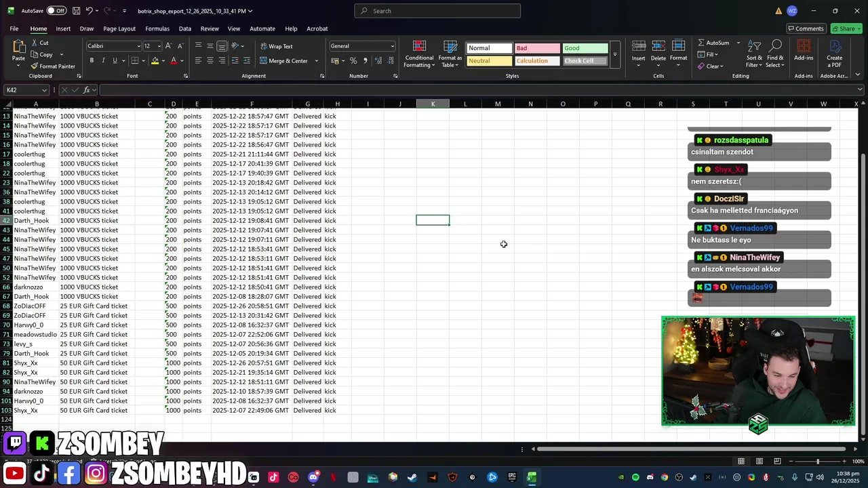Apply Percent Style
This screenshot has height=488, width=868.
click(x=353, y=61)
